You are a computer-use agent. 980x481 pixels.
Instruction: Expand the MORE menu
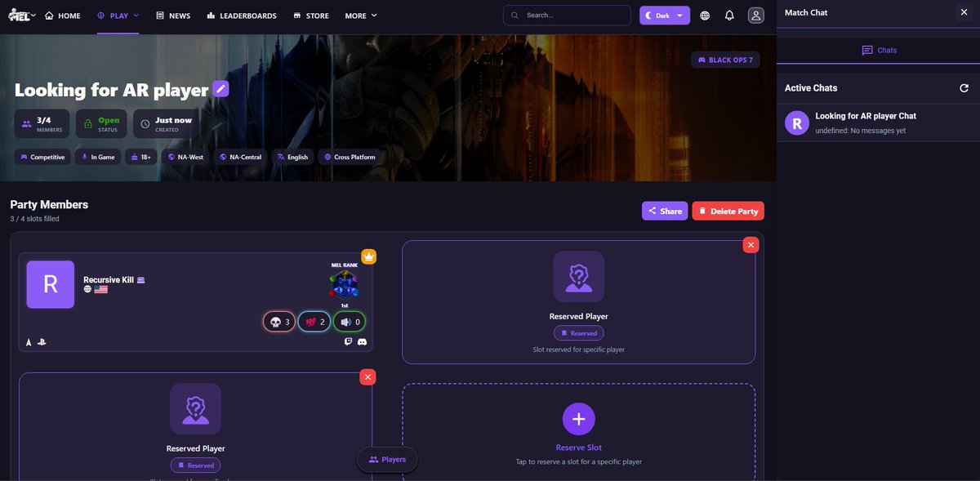click(x=361, y=16)
